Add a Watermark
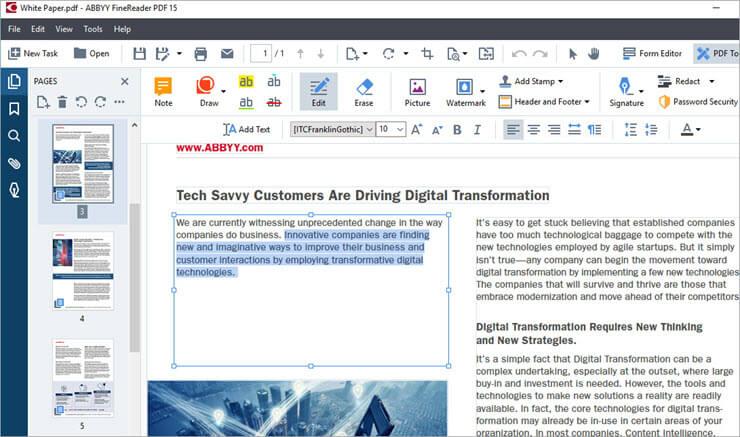Viewport: 740px width, 437px height. tap(466, 92)
